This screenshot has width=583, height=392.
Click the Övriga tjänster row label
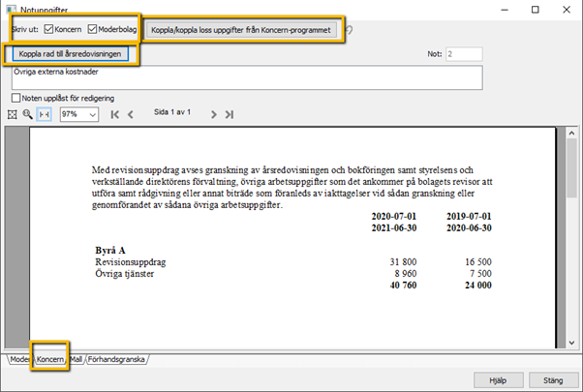125,274
